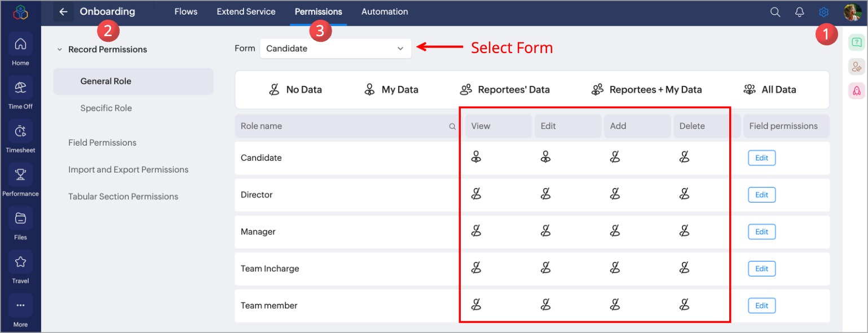This screenshot has width=868, height=333.
Task: Open the notifications bell icon
Action: (799, 12)
